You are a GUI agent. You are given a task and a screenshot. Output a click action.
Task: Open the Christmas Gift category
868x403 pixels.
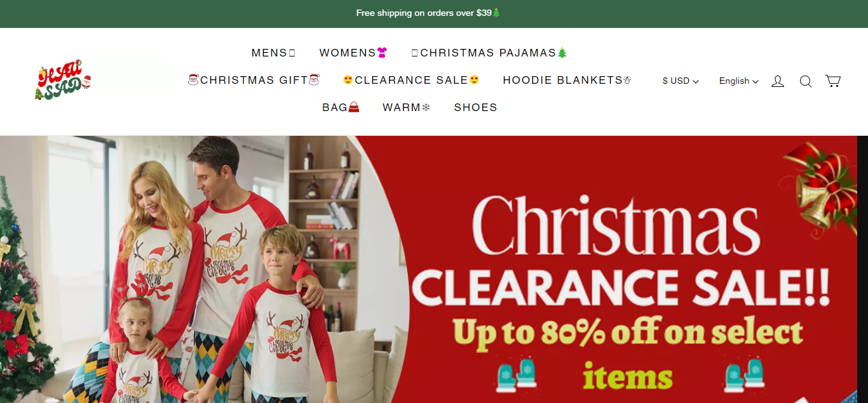tap(254, 80)
